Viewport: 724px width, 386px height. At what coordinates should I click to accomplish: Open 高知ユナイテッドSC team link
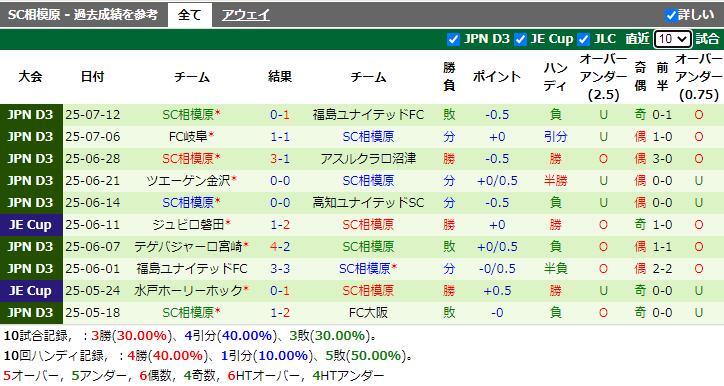click(x=368, y=203)
